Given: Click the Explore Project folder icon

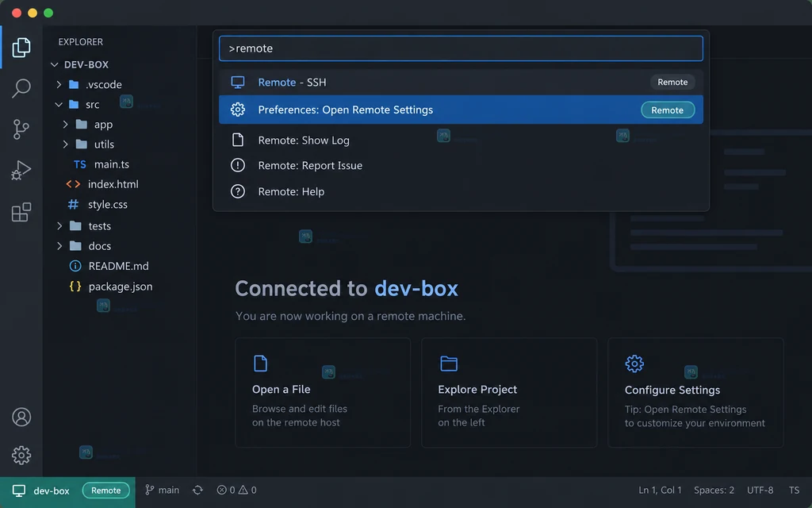Looking at the screenshot, I should (x=449, y=364).
